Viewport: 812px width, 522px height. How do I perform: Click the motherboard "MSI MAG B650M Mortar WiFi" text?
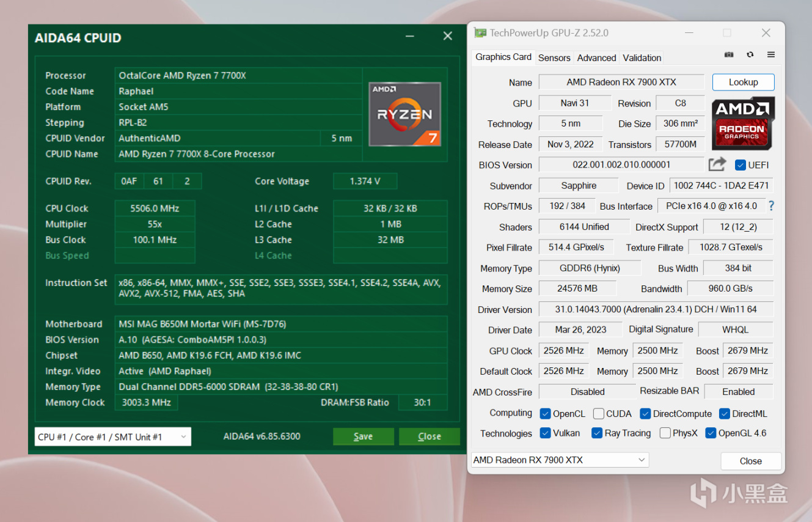pos(202,324)
